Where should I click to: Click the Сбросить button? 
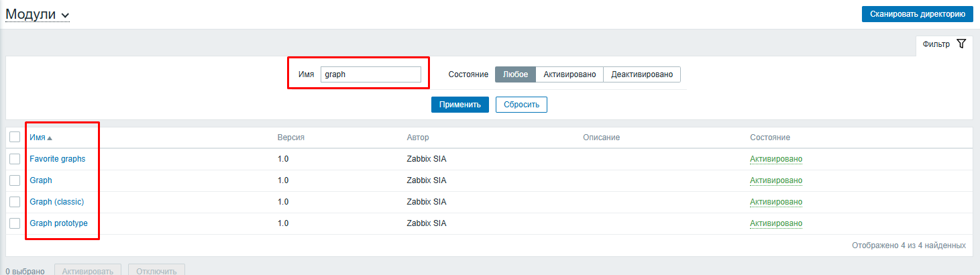[521, 105]
